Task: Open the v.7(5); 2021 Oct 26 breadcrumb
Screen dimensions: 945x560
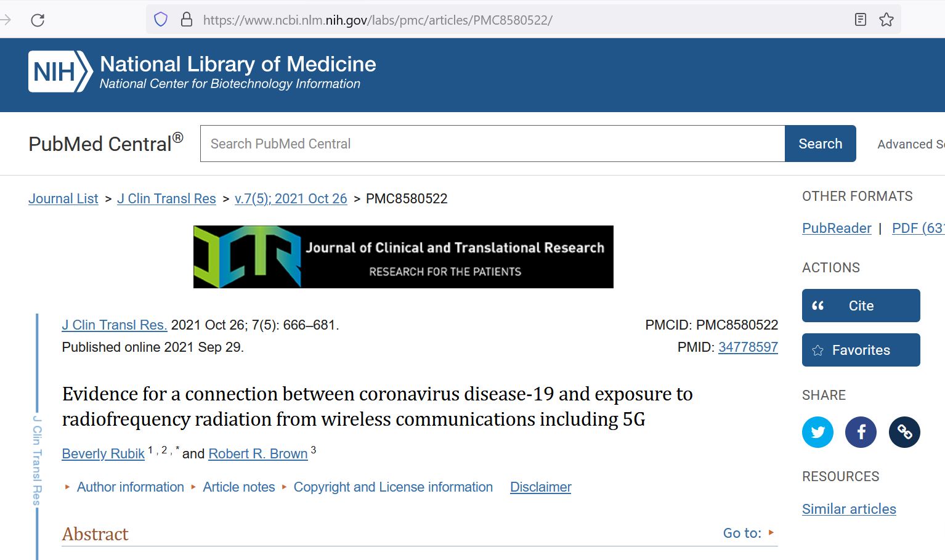Action: tap(291, 199)
